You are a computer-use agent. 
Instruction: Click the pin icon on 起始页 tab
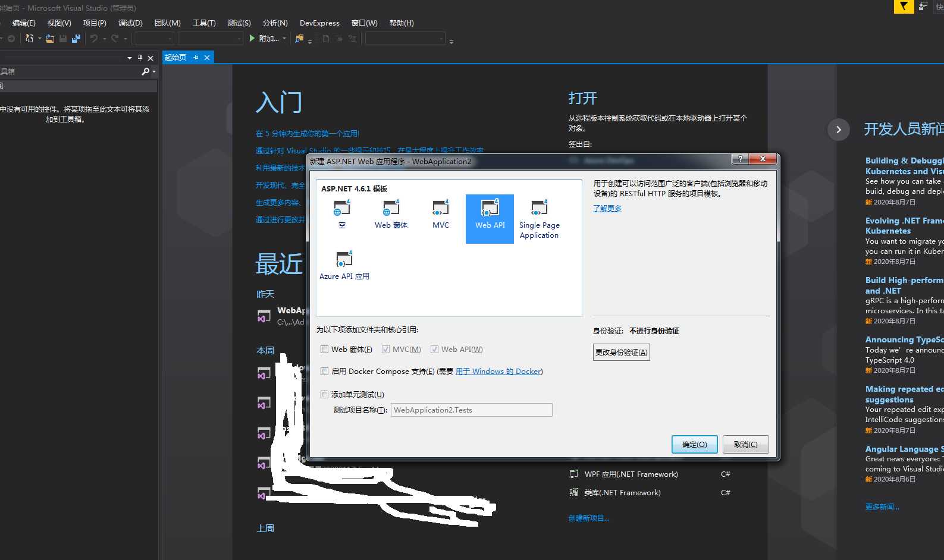click(x=196, y=58)
